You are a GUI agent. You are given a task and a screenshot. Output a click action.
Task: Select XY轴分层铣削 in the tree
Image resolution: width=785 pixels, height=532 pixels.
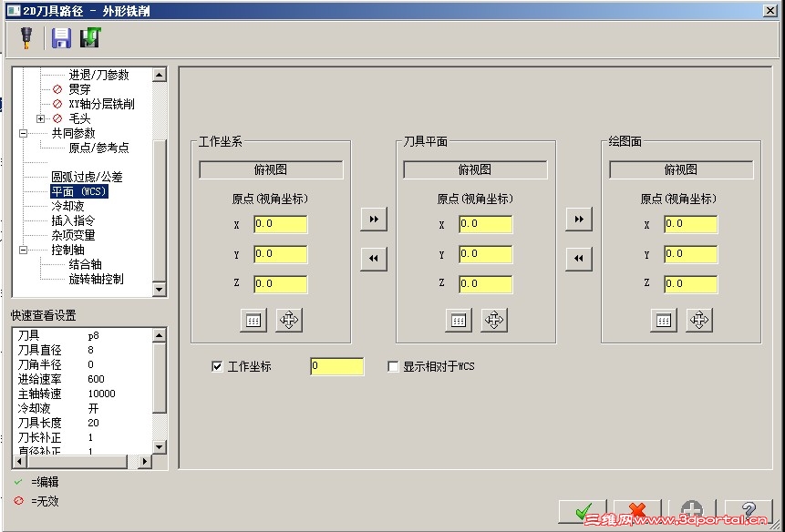tap(101, 104)
